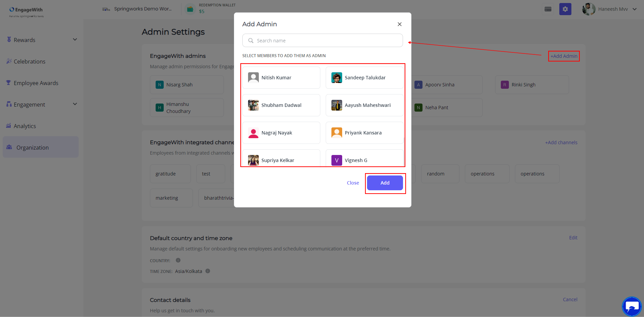Click Priyank Kansara's orange avatar icon
644x317 pixels.
(x=337, y=133)
